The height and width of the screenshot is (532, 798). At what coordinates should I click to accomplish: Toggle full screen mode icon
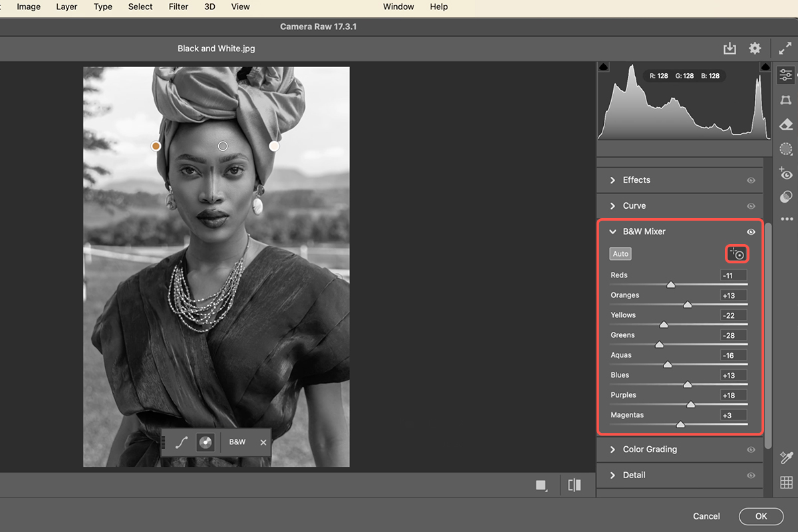785,49
